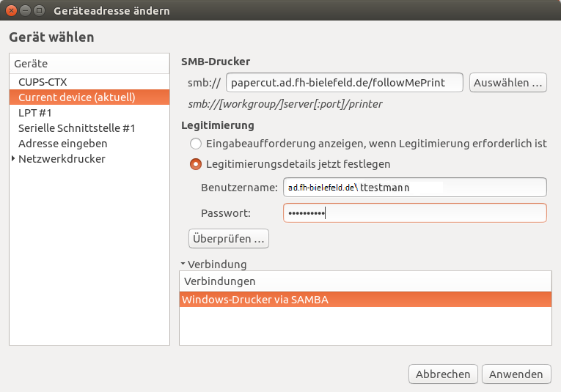Image resolution: width=561 pixels, height=392 pixels.
Task: Choose LPT #1 from device list
Action: point(35,113)
